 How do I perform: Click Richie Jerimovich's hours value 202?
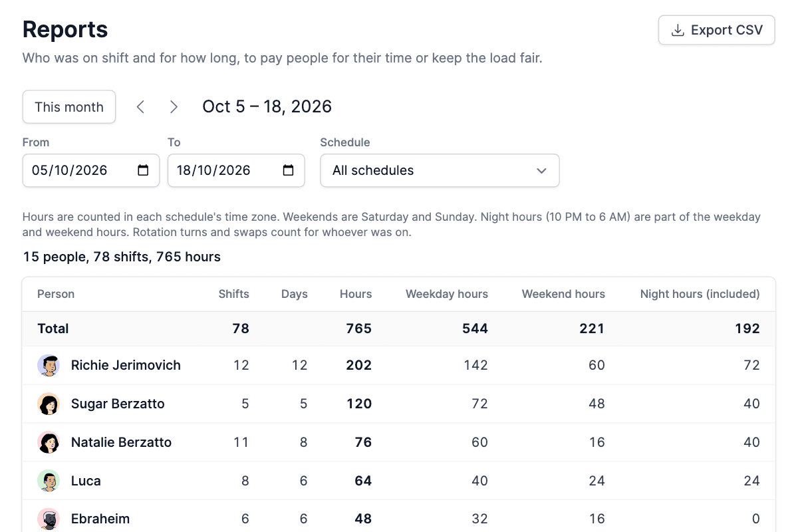(x=359, y=365)
